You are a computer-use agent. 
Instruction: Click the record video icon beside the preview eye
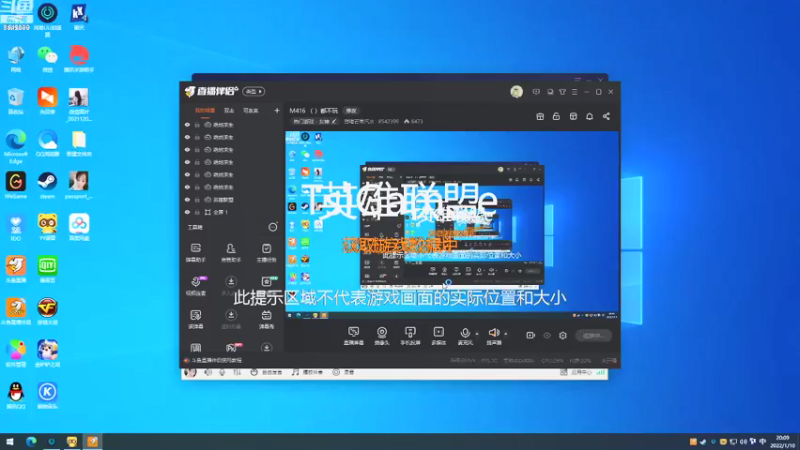pos(531,335)
